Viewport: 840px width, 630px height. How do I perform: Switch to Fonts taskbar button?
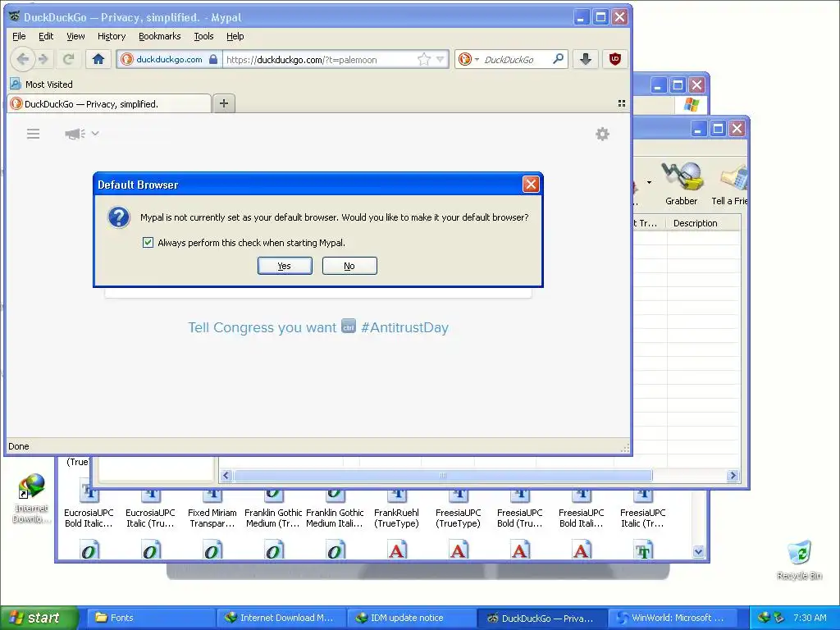point(150,618)
